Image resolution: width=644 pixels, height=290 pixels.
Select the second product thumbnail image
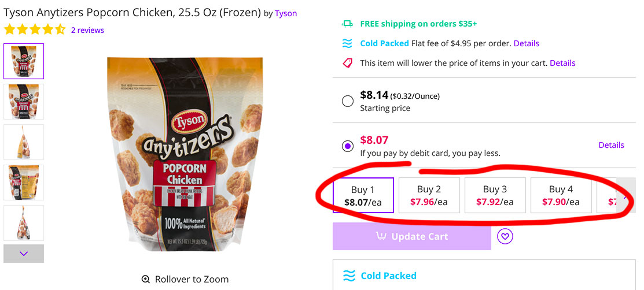tap(24, 101)
